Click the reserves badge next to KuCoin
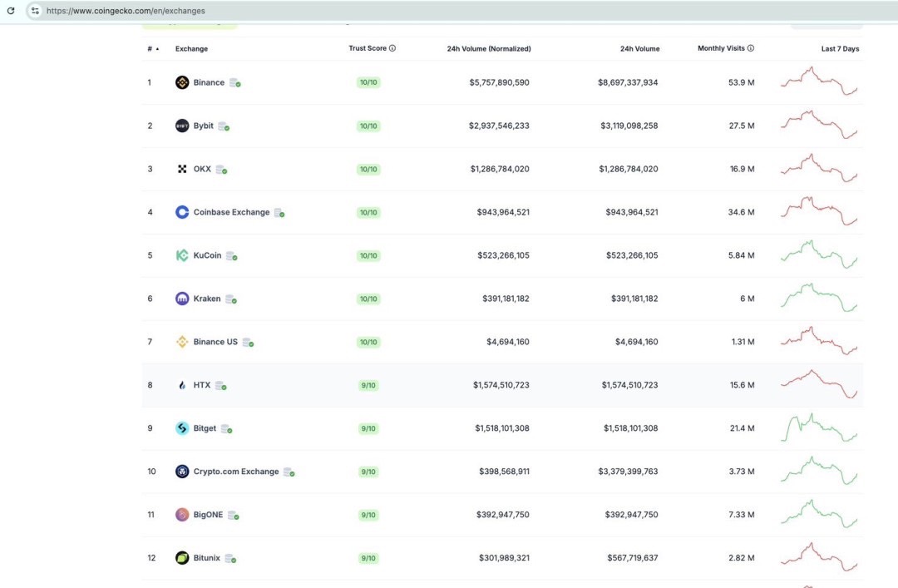This screenshot has width=898, height=588. tap(231, 255)
